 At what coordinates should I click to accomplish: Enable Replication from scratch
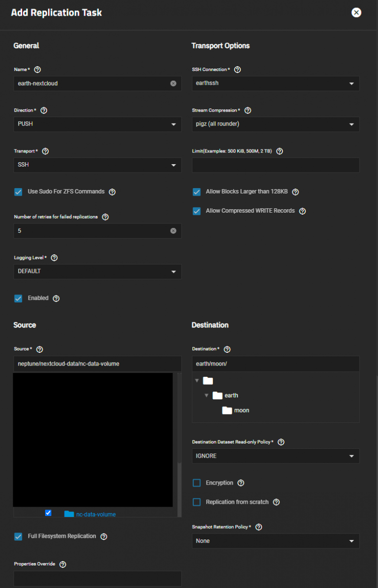[x=197, y=502]
